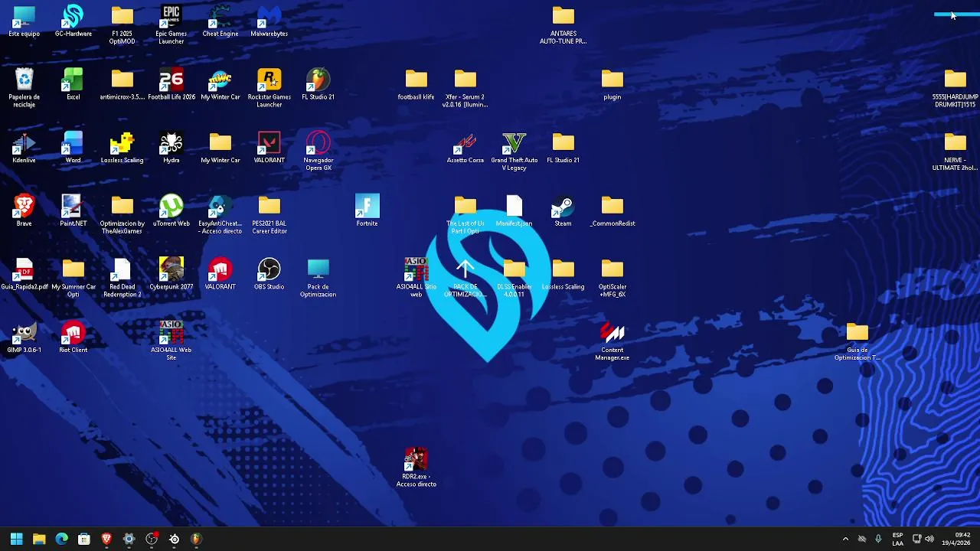Launch Assetto Corsa shortcut
980x551 pixels.
465,148
